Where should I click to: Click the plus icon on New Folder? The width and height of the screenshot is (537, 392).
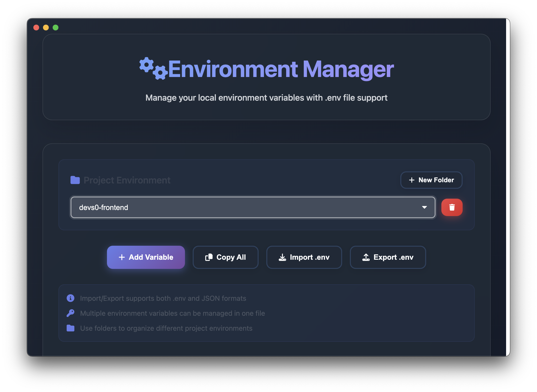[412, 180]
